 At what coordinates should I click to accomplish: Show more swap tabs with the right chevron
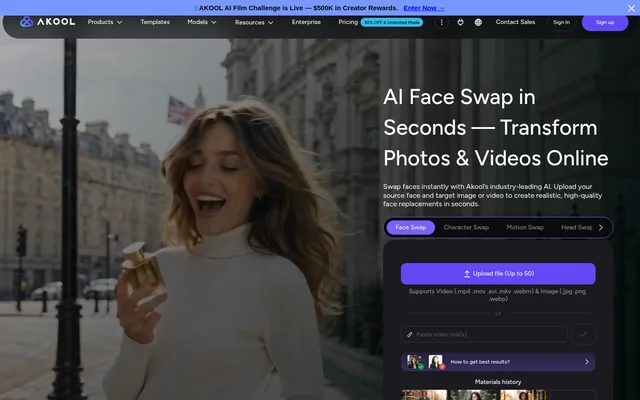[x=600, y=228]
